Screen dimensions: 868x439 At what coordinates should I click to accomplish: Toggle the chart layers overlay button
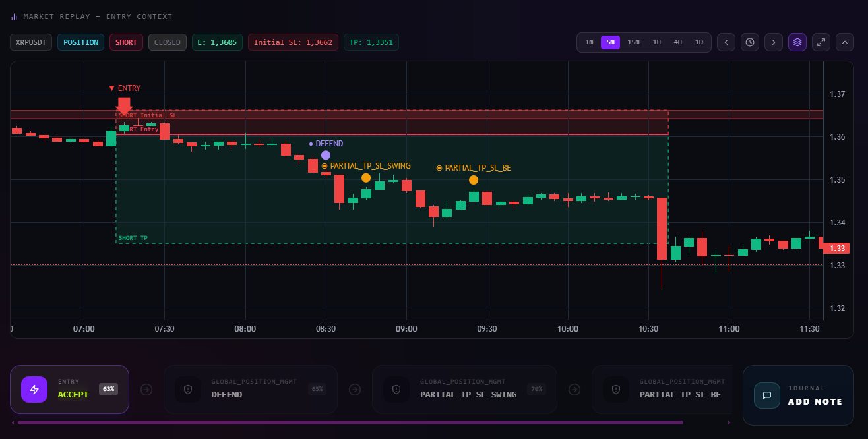[x=797, y=42]
